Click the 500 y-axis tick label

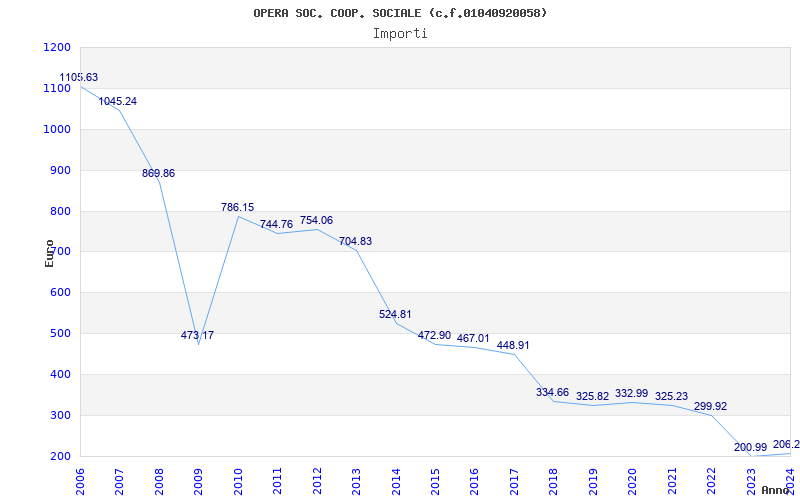[61, 334]
